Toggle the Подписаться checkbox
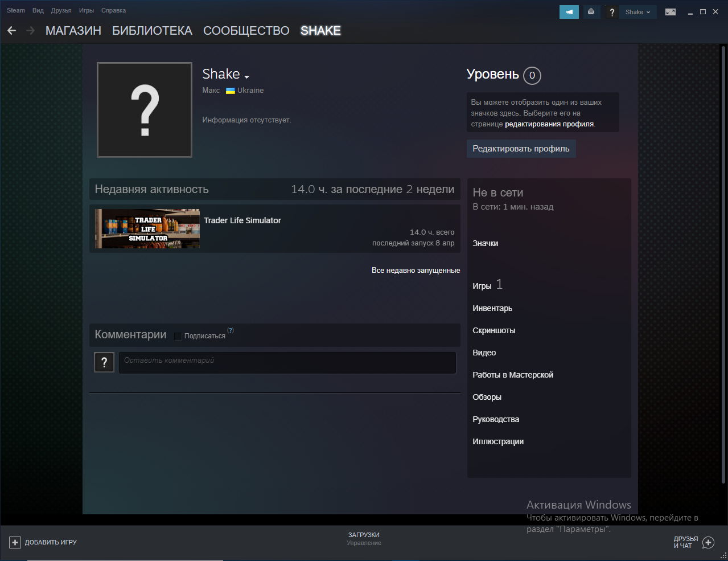 pos(178,336)
